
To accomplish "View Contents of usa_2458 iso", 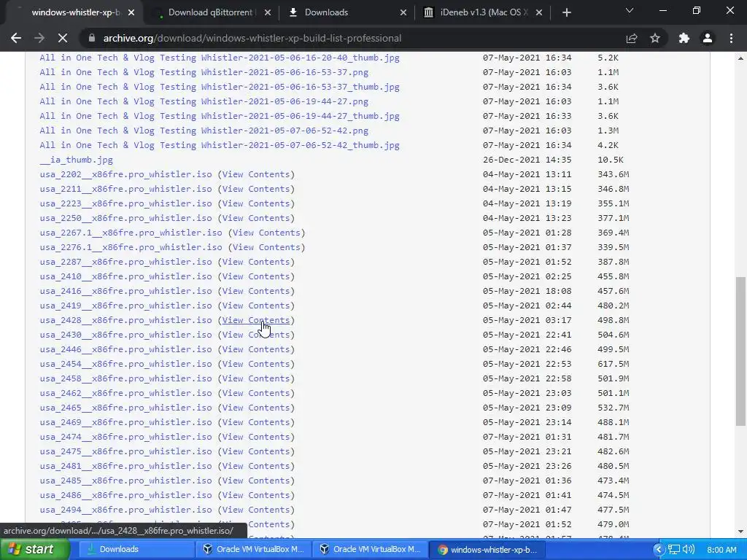I will pyautogui.click(x=256, y=378).
